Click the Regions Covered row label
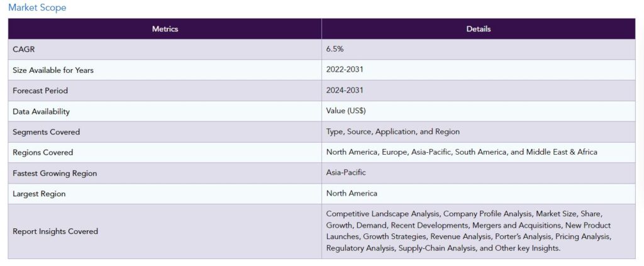This screenshot has height=266, width=644. (x=43, y=152)
